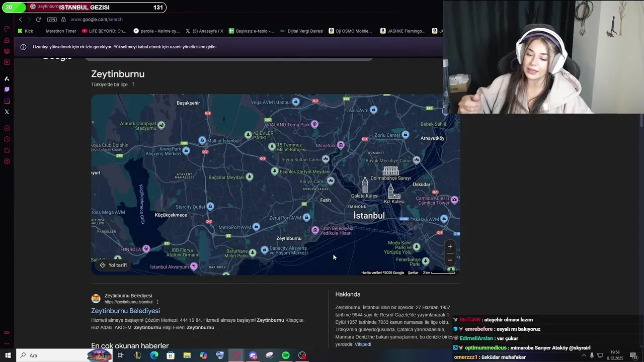644x362 pixels.
Task: Zoom in the map with plus button
Action: tap(450, 247)
